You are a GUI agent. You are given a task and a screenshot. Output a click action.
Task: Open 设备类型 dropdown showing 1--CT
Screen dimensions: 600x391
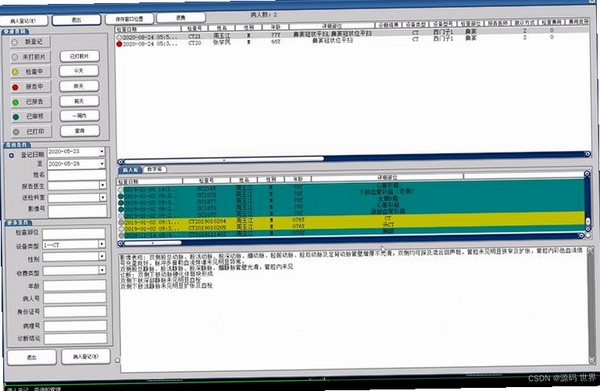pyautogui.click(x=102, y=244)
